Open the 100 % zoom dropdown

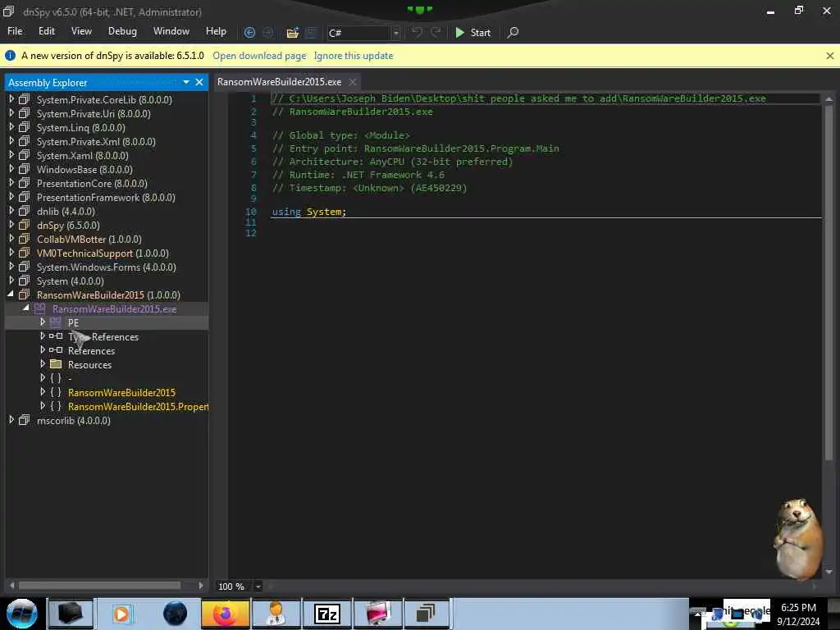[258, 587]
